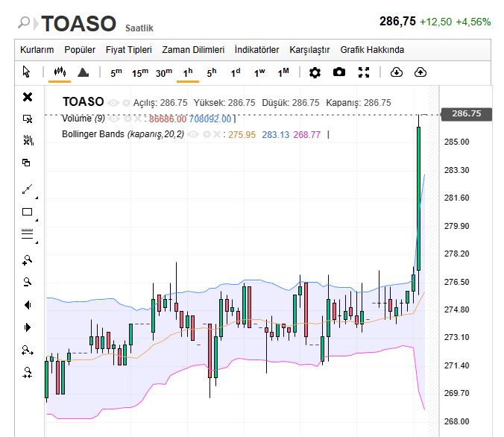Open the Popüler menu

point(80,50)
